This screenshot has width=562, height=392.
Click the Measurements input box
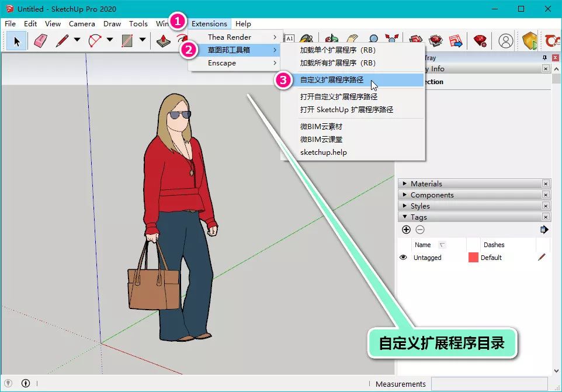489,383
